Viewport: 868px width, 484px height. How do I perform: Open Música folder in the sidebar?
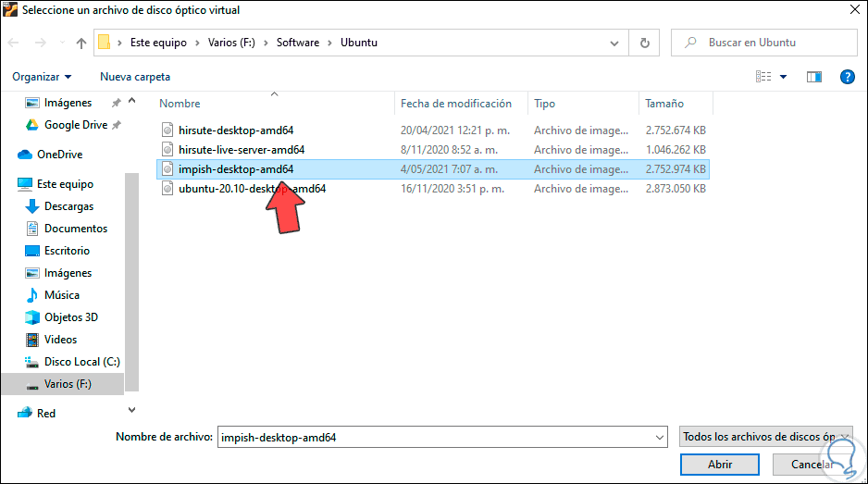point(61,295)
